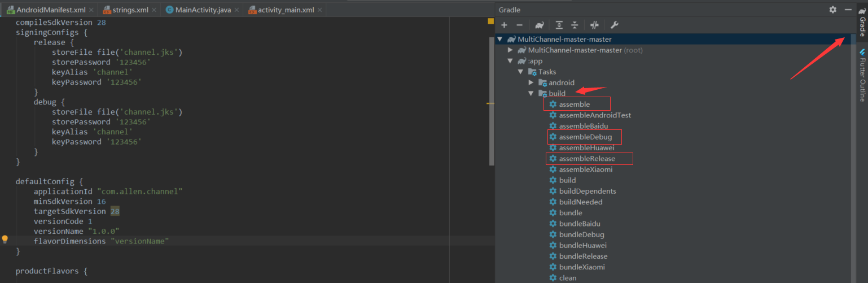Click the applicationId "com.allen.channel" line
The image size is (868, 283).
pyautogui.click(x=108, y=191)
